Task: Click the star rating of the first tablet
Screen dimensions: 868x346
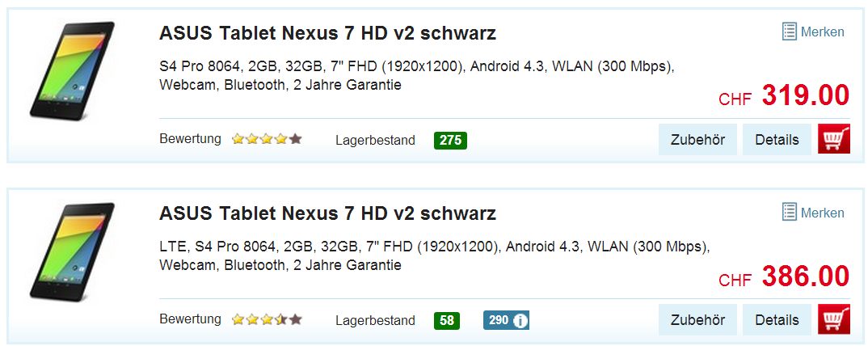Action: click(x=267, y=139)
